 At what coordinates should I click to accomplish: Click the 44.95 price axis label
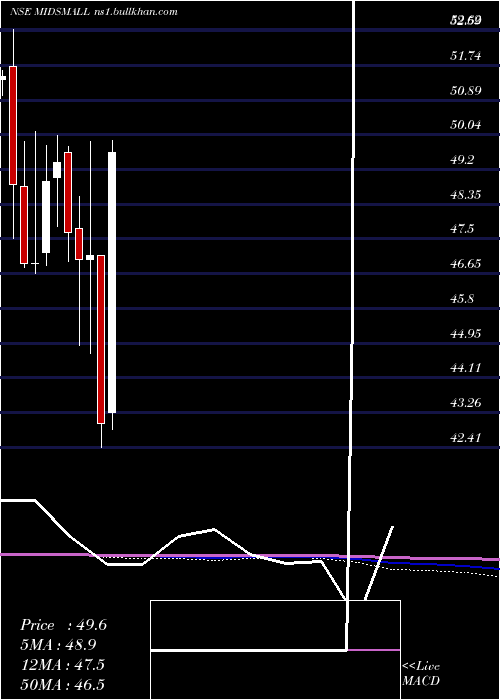(466, 333)
